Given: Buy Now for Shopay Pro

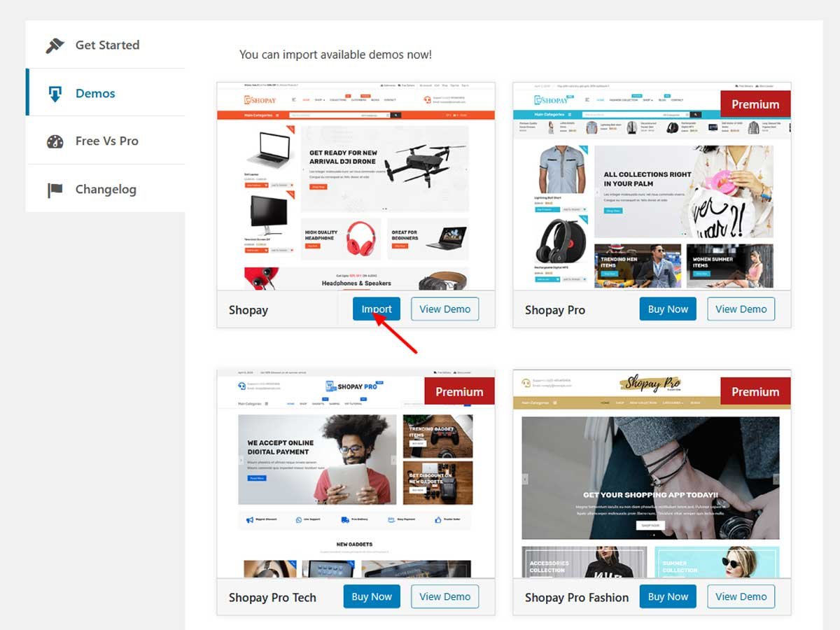Looking at the screenshot, I should click(668, 309).
